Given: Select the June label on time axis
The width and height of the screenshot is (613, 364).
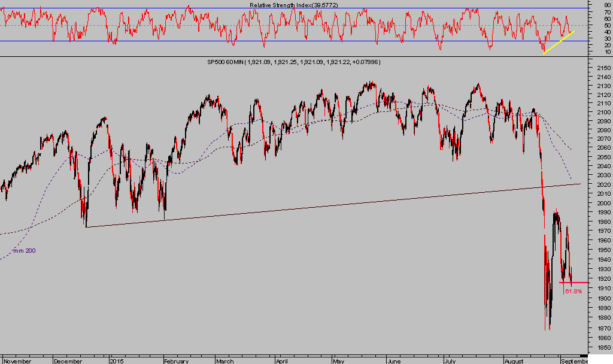Looking at the screenshot, I should (394, 361).
